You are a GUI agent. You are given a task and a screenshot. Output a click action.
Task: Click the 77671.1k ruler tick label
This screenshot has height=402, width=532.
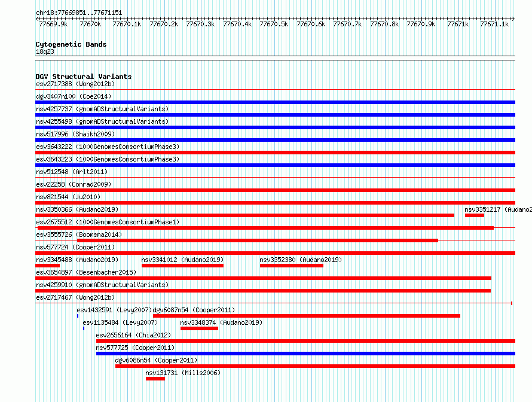pos(494,24)
